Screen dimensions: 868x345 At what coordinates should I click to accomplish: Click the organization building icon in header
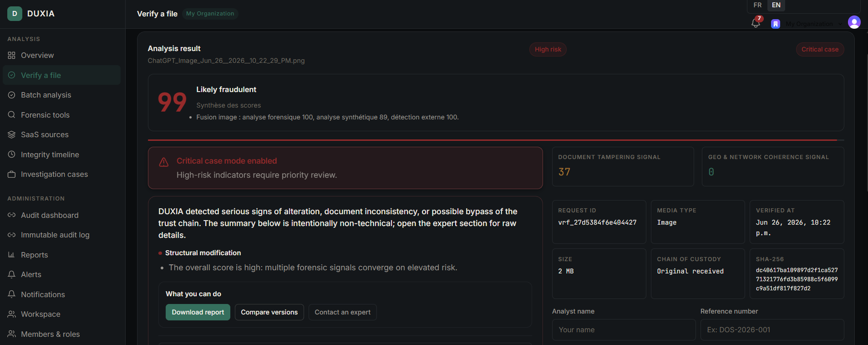776,24
